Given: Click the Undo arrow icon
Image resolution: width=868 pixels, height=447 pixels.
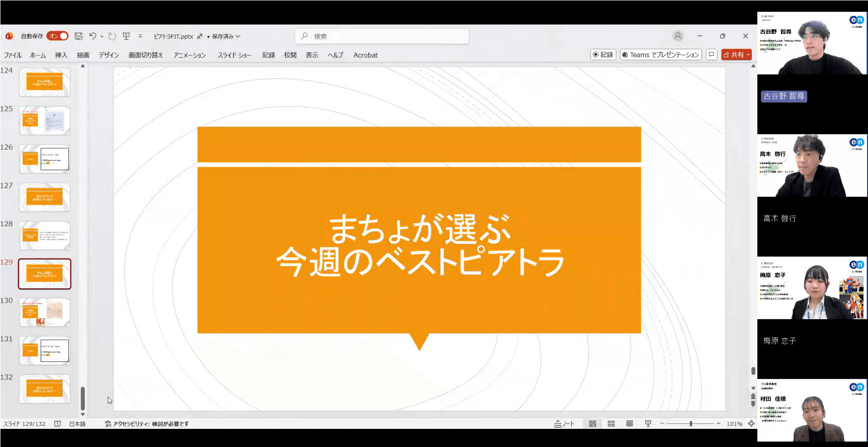Looking at the screenshot, I should [93, 36].
